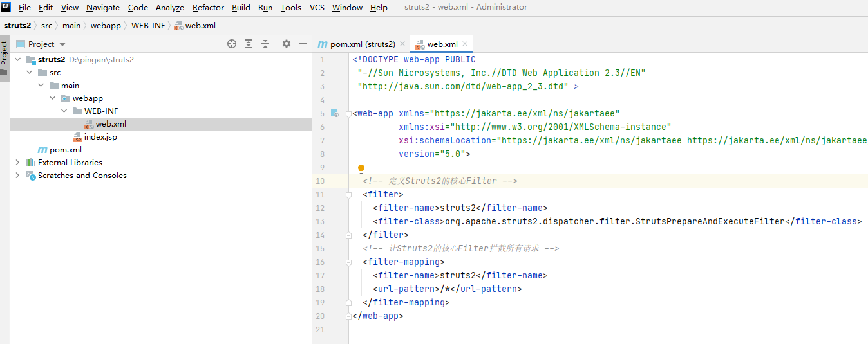Screen dimensions: 868x344
Task: Click the gutter icon on line 5
Action: pyautogui.click(x=334, y=113)
